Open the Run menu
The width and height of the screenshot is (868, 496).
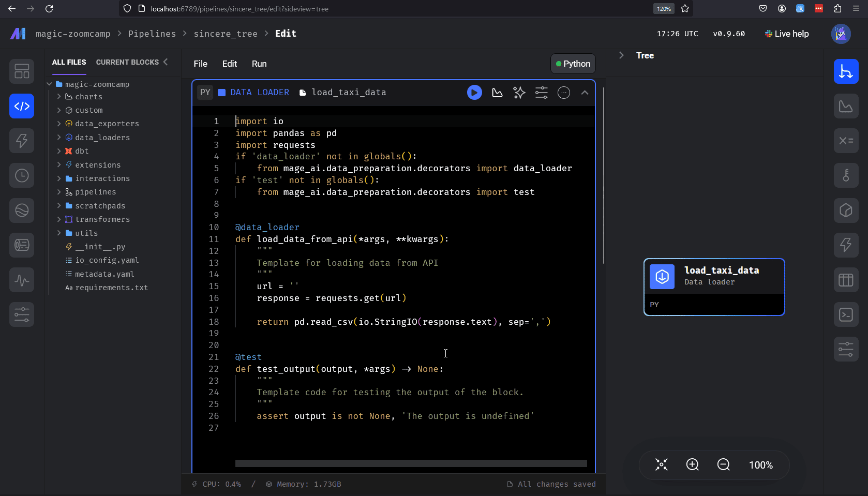[259, 64]
